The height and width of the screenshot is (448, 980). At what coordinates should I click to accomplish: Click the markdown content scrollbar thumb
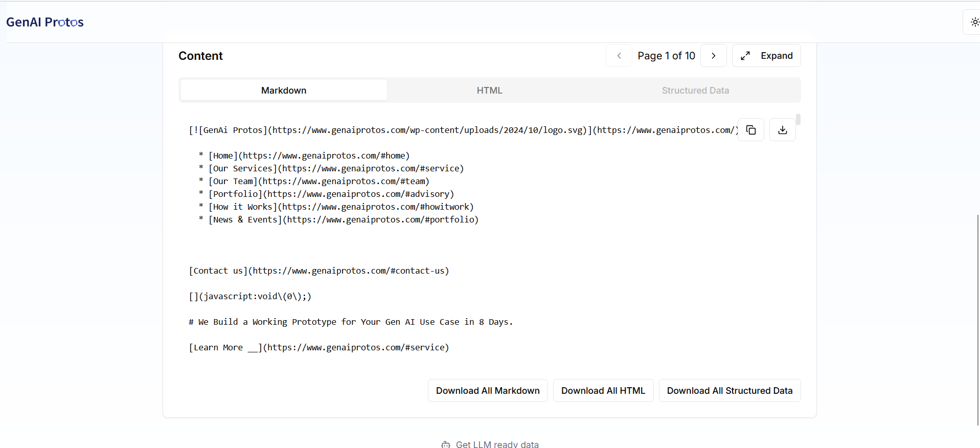[798, 119]
